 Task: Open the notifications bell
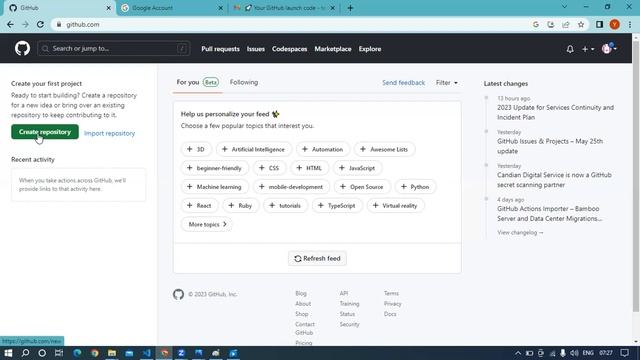click(x=570, y=49)
